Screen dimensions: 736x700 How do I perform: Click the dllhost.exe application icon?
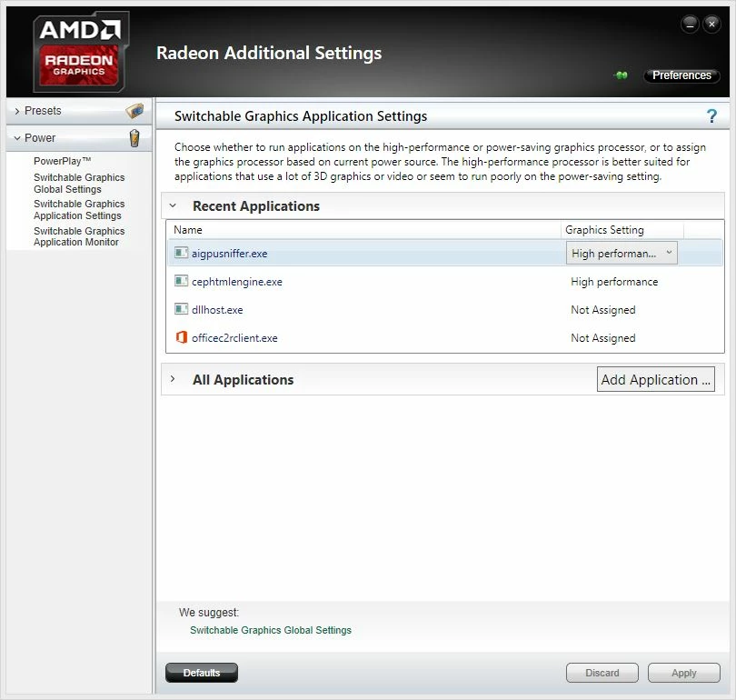pyautogui.click(x=181, y=309)
